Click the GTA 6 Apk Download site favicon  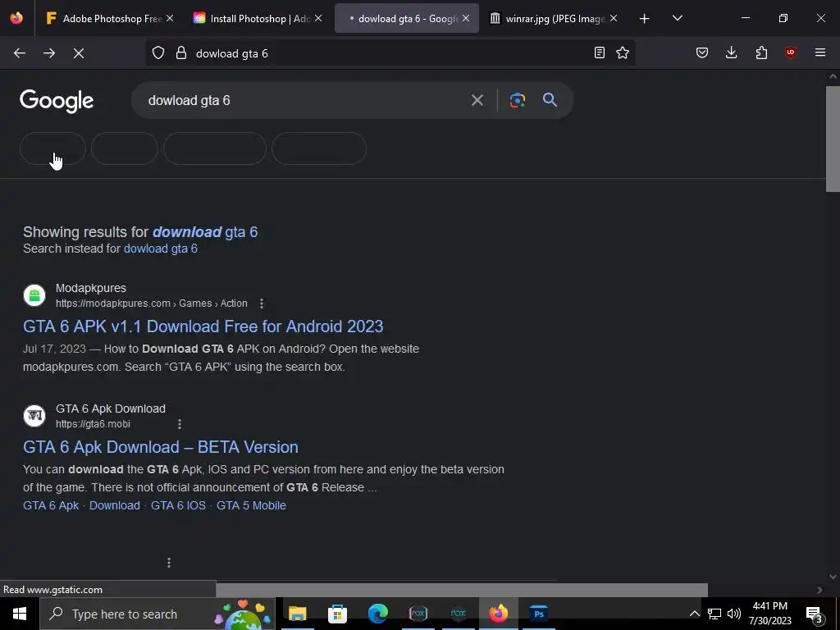click(34, 416)
